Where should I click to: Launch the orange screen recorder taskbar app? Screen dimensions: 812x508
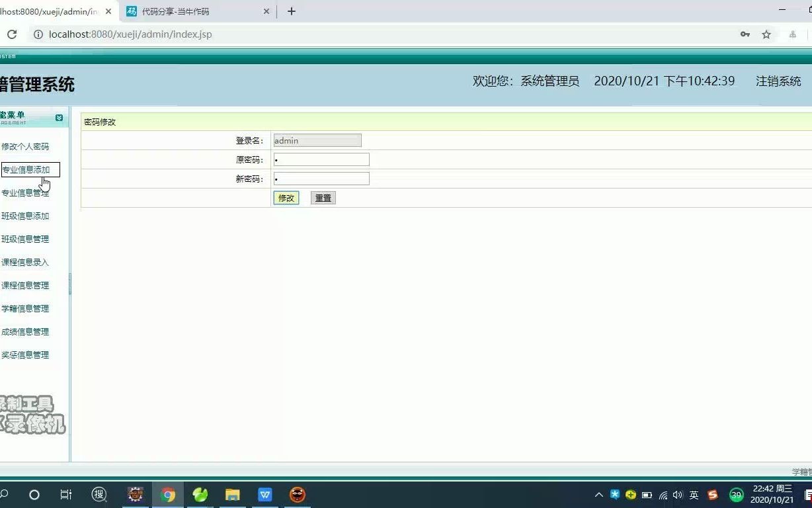[297, 494]
